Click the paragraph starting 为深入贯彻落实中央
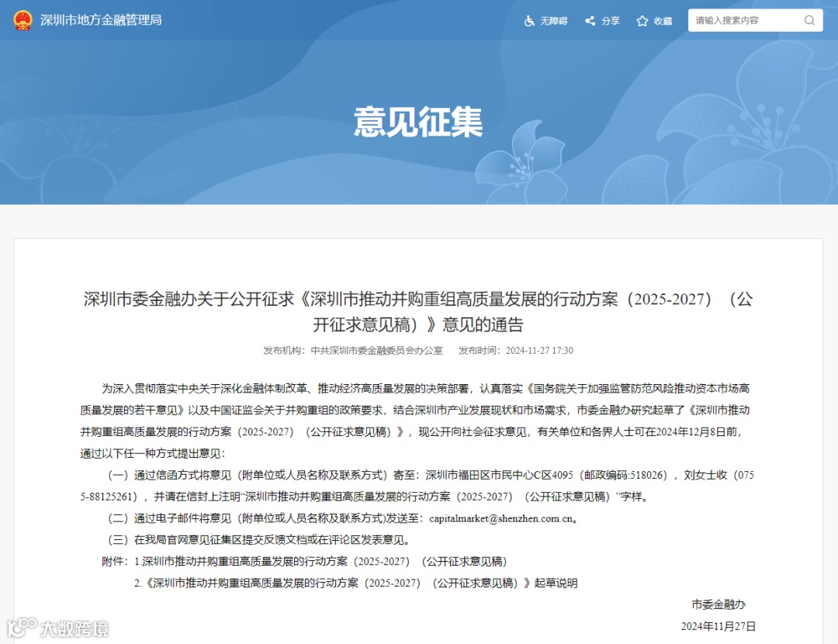 click(414, 421)
